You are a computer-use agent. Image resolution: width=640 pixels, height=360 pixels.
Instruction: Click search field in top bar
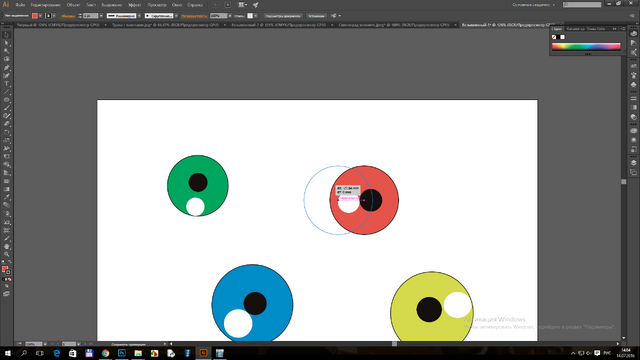tap(582, 4)
